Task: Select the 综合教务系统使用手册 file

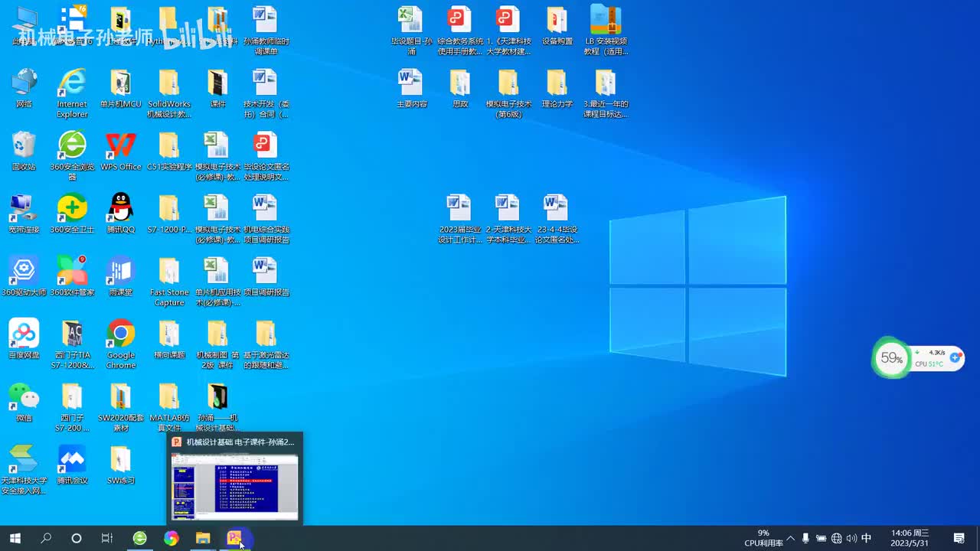Action: pos(459,31)
